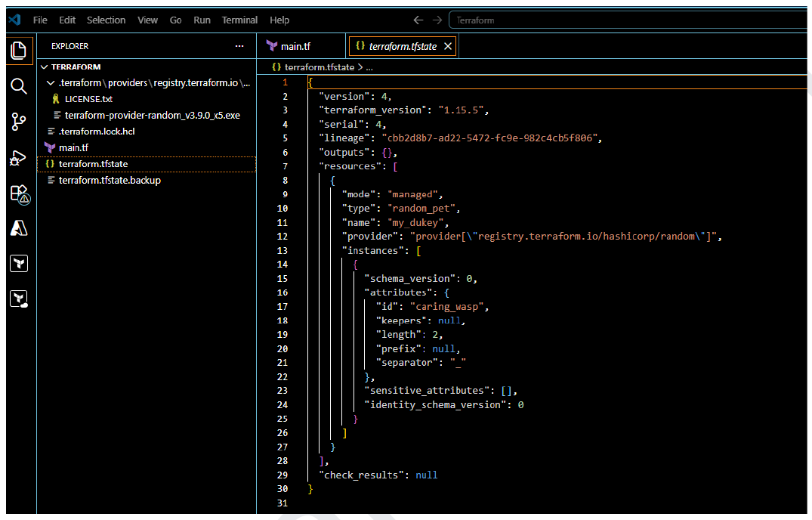Open the Explorer view in activity bar
The image size is (812, 520).
[x=19, y=50]
